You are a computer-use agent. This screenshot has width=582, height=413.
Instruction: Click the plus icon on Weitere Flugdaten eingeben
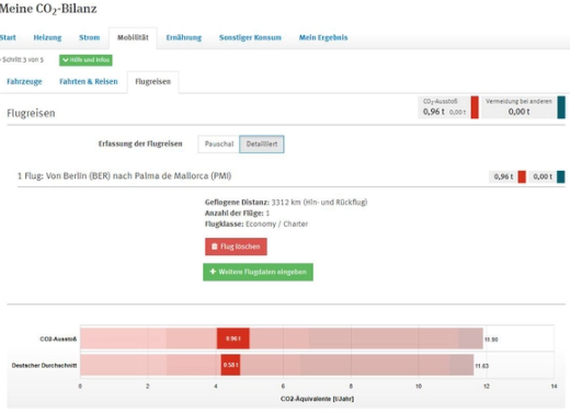213,272
